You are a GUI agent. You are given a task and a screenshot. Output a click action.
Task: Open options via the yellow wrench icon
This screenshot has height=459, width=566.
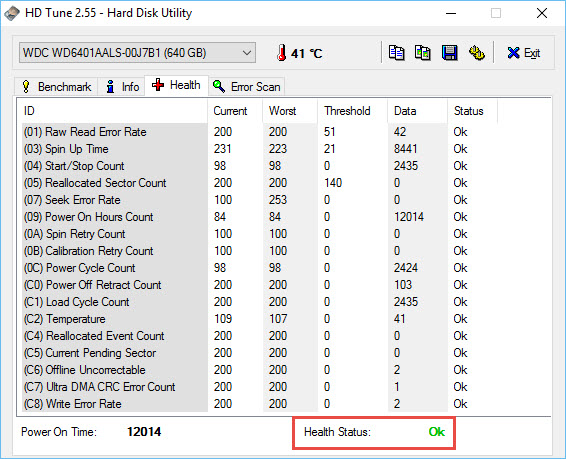476,53
